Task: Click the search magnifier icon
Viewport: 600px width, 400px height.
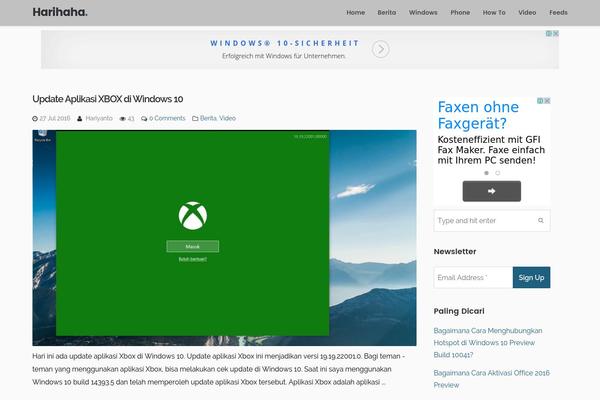Action: 541,220
